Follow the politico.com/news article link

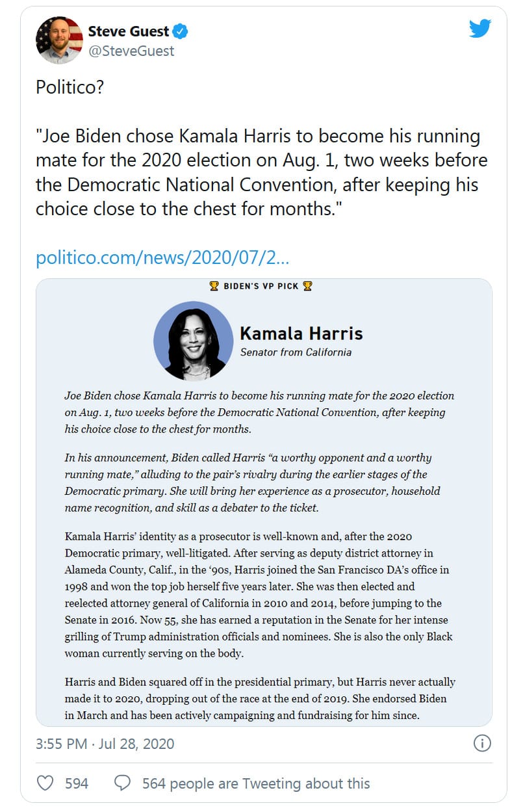162,257
